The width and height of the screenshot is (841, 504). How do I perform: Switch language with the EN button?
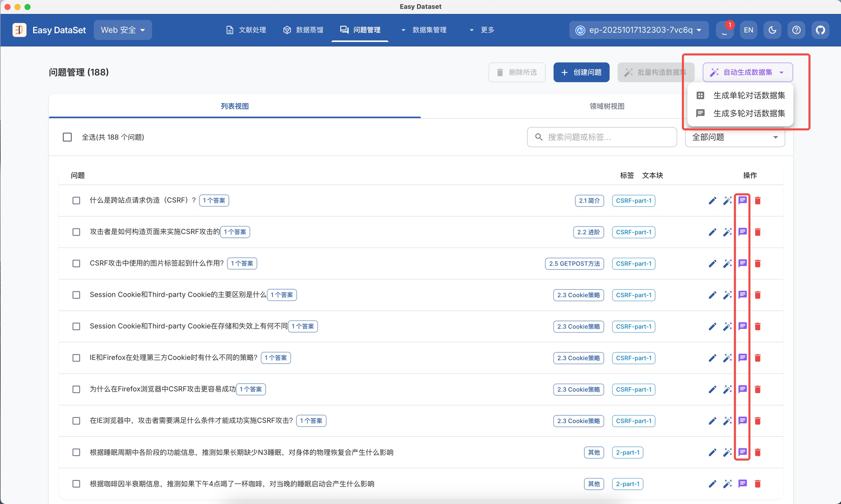(x=748, y=30)
